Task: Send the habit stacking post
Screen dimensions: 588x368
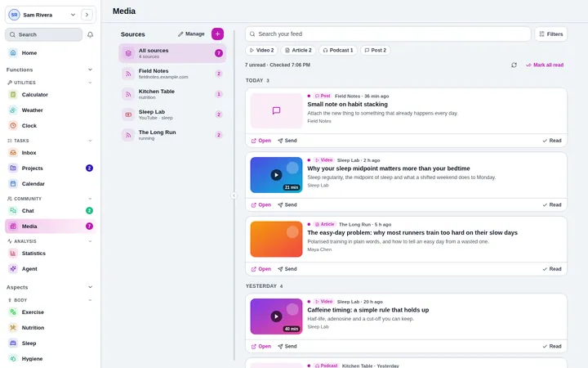Action: 287,141
